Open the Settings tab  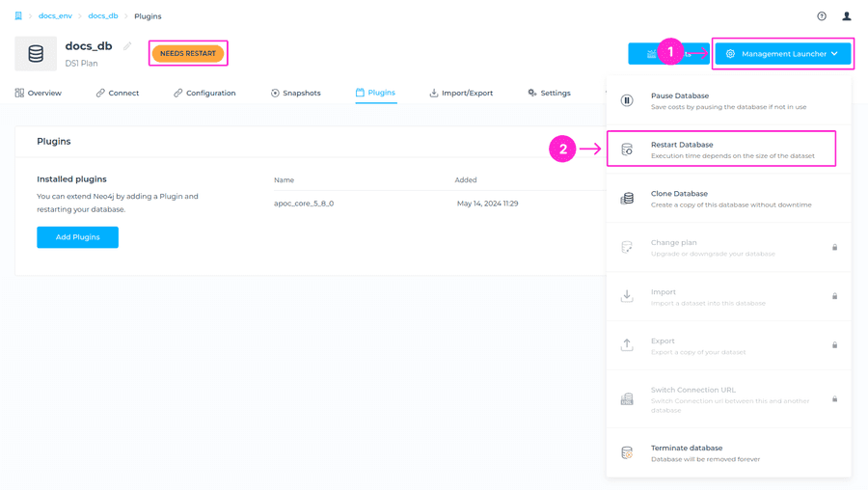(549, 94)
